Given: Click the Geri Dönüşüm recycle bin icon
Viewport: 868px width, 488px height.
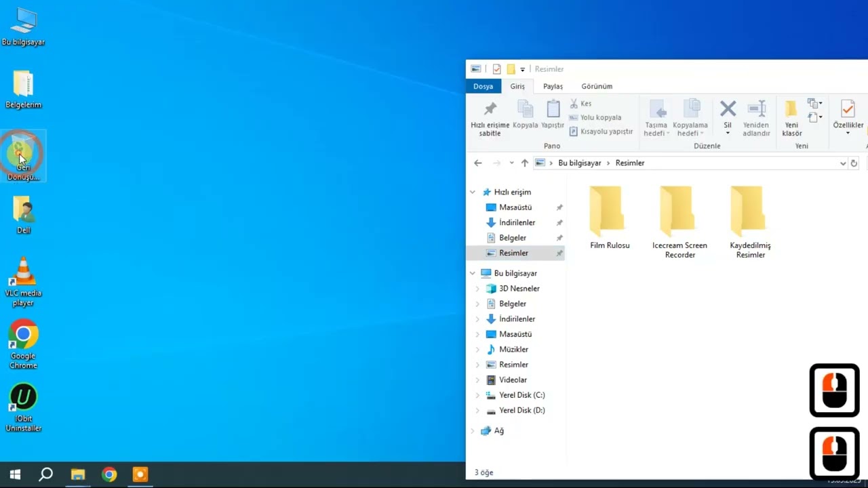Looking at the screenshot, I should click(x=23, y=156).
